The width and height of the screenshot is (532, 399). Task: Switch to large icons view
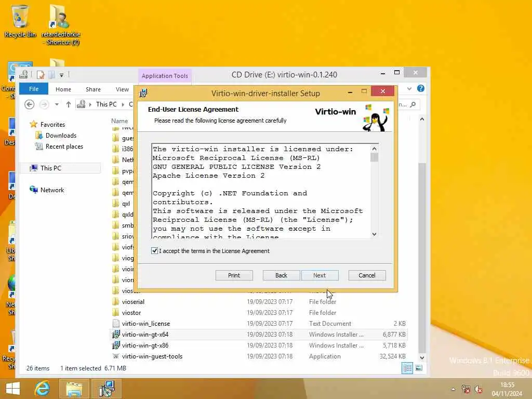(x=419, y=368)
